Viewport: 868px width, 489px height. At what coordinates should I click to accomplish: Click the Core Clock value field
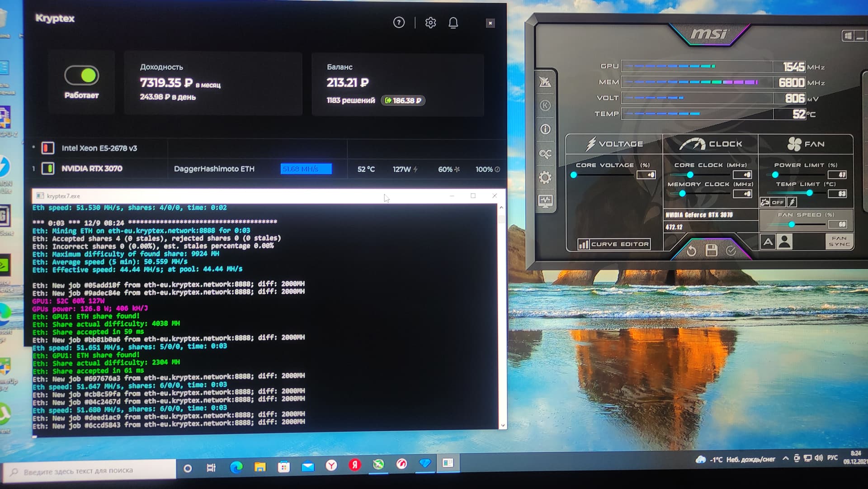(742, 175)
